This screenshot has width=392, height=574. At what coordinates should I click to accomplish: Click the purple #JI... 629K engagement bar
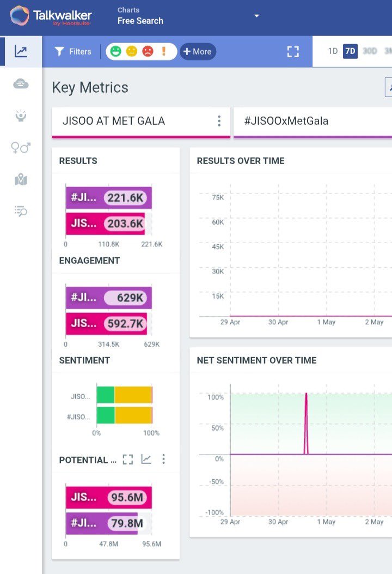[x=108, y=298]
